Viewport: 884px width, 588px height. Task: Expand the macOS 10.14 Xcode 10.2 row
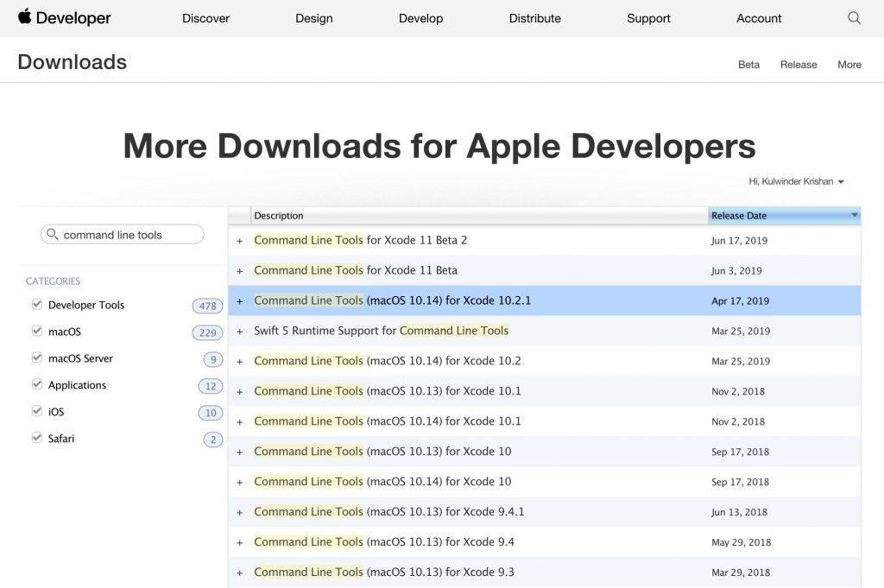240,362
